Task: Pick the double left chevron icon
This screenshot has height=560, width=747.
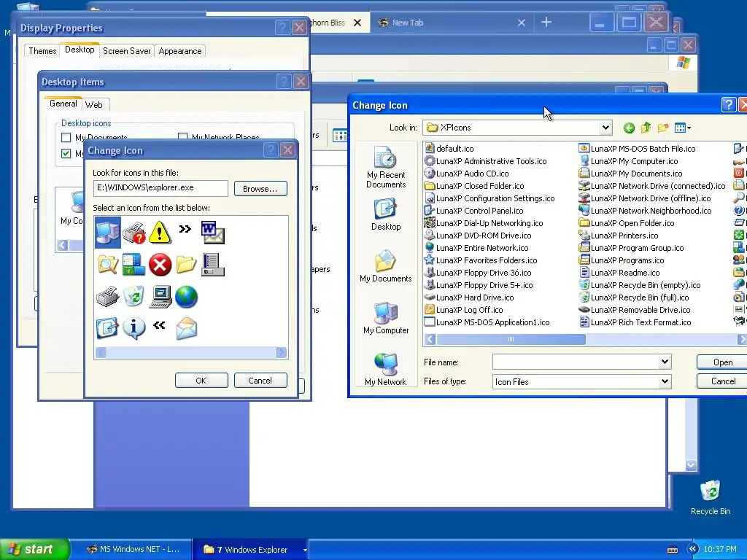Action: point(159,325)
